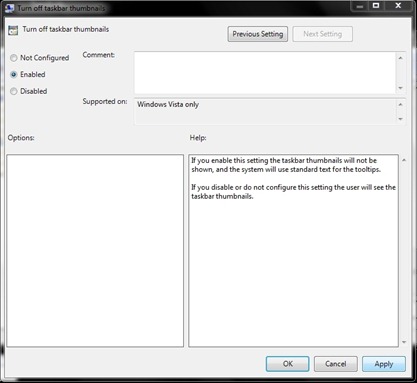Viewport: 417px width, 383px height.
Task: Click the 'Turn off taskbar thumbnails' heading
Action: point(66,29)
